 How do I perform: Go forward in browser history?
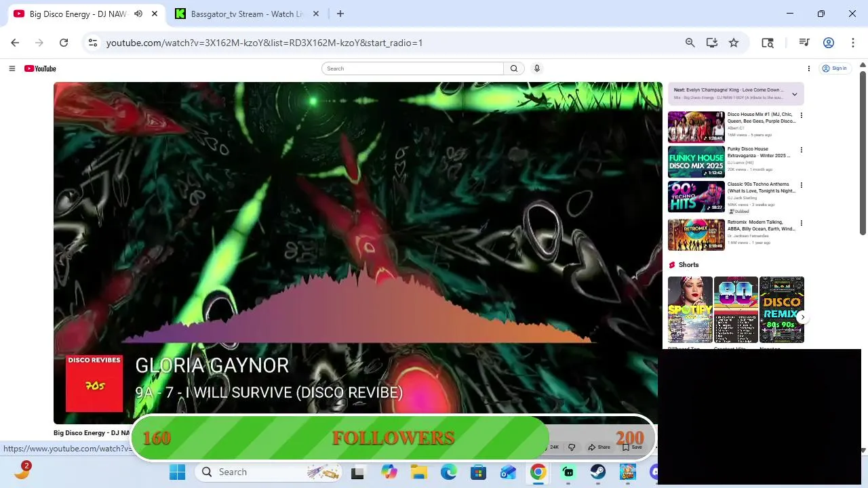(39, 43)
